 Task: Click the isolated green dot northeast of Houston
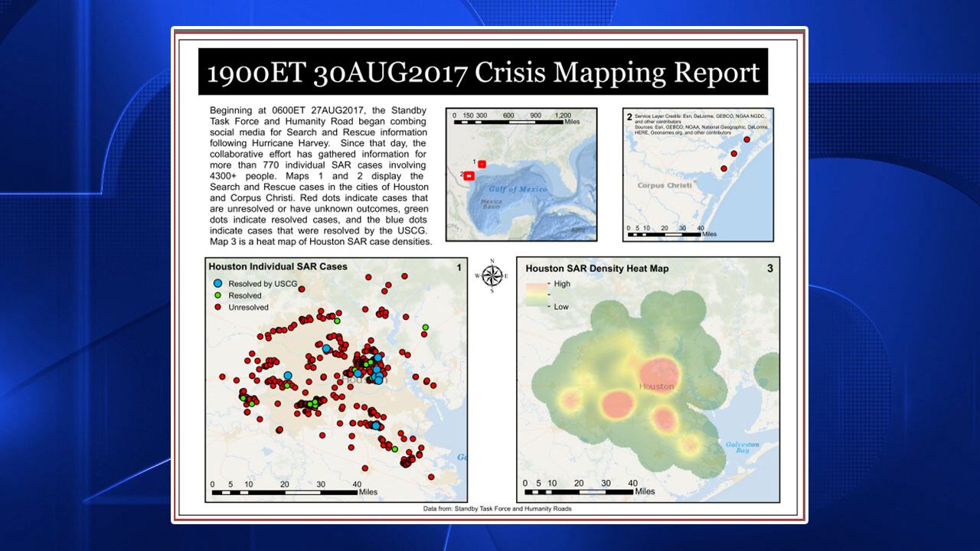pyautogui.click(x=425, y=328)
